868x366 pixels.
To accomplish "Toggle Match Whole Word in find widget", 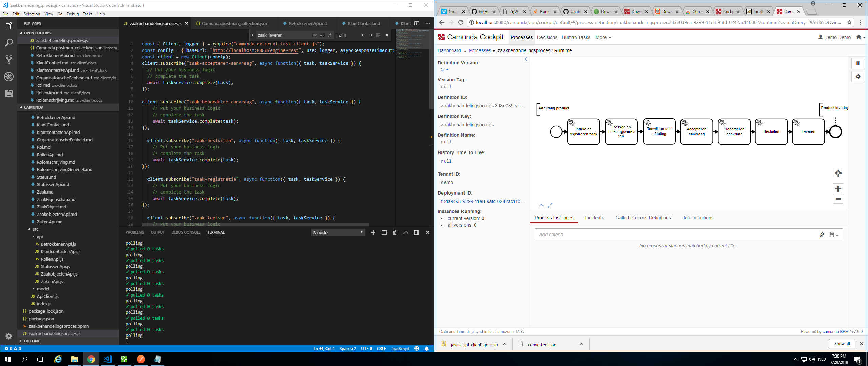I will coord(322,35).
